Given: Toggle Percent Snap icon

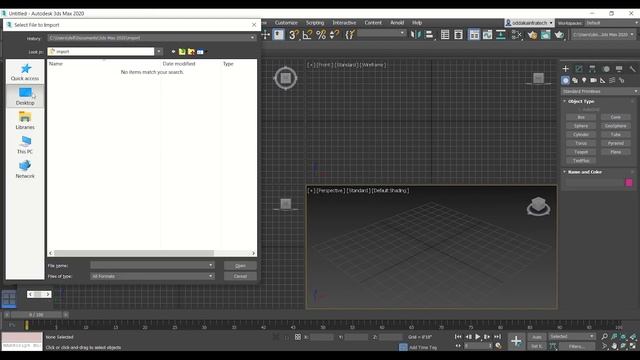Looking at the screenshot, I should [321, 35].
